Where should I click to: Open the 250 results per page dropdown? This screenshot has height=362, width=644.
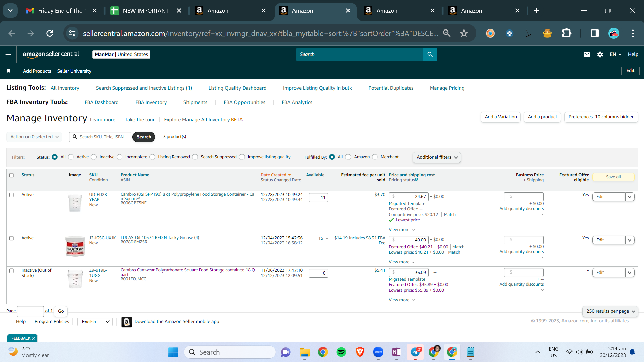pos(610,311)
